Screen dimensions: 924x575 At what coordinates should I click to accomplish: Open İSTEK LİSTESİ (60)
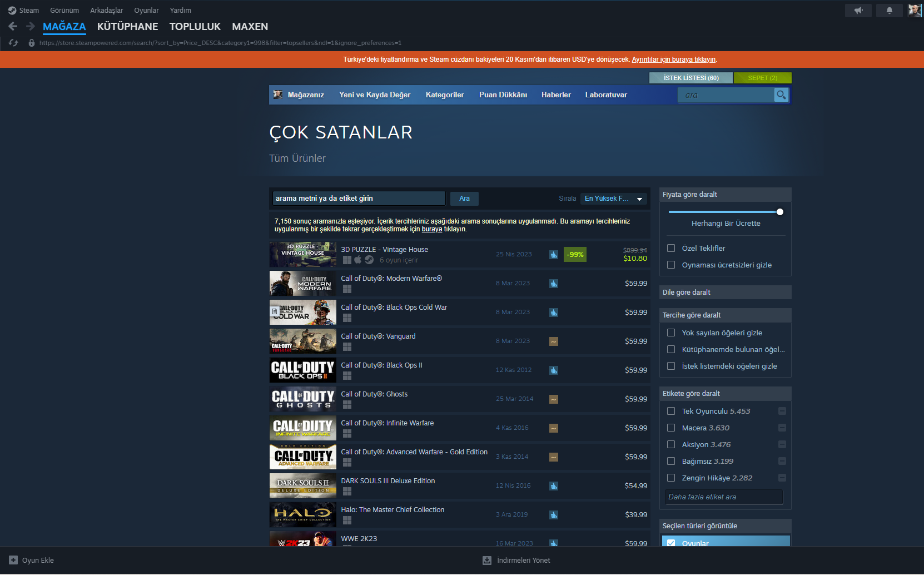691,78
